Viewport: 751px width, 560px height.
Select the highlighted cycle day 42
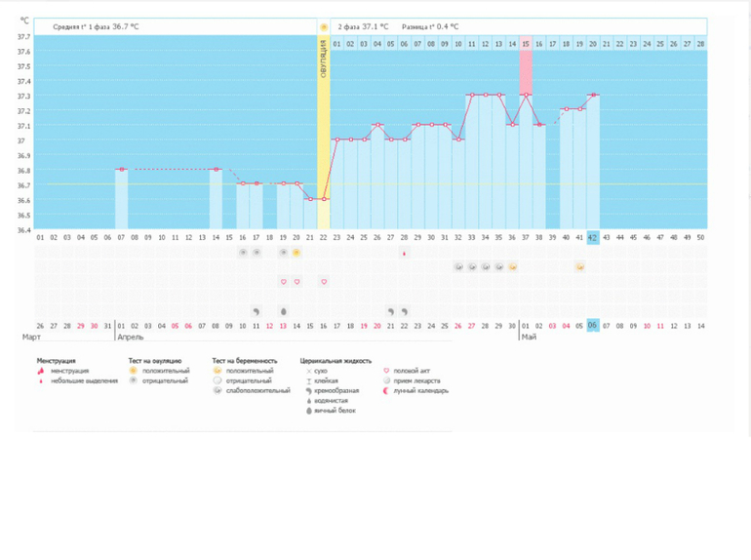coord(593,238)
